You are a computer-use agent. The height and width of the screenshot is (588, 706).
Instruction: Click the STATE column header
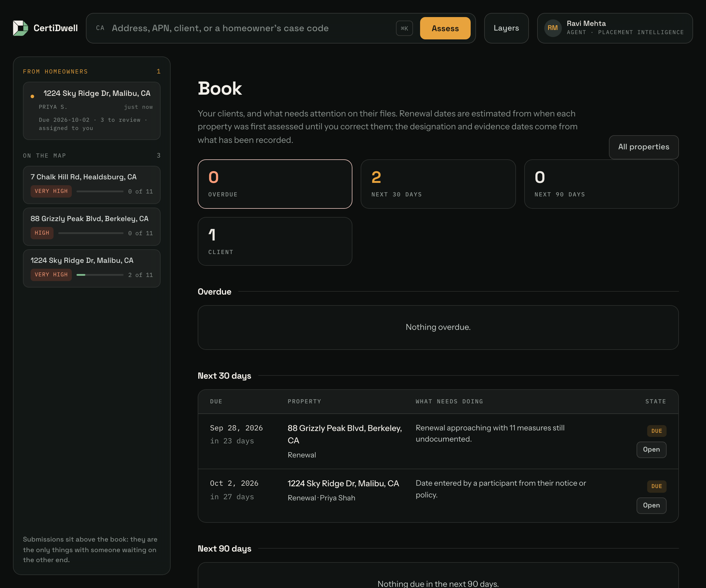[x=656, y=401]
